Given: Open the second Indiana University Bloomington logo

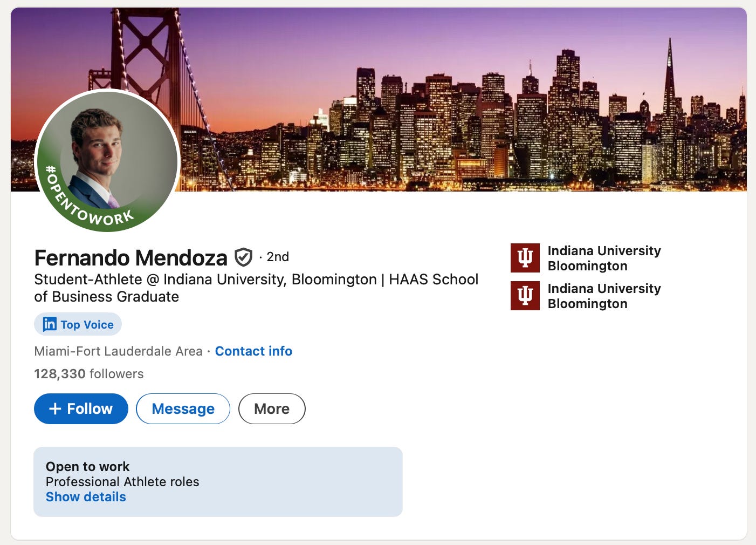Looking at the screenshot, I should (x=525, y=296).
